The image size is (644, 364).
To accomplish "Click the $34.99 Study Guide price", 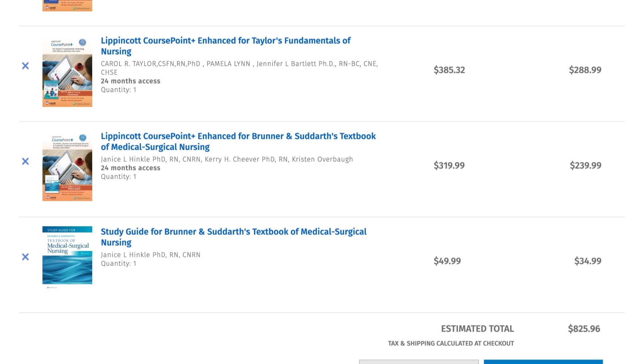I will [x=588, y=261].
